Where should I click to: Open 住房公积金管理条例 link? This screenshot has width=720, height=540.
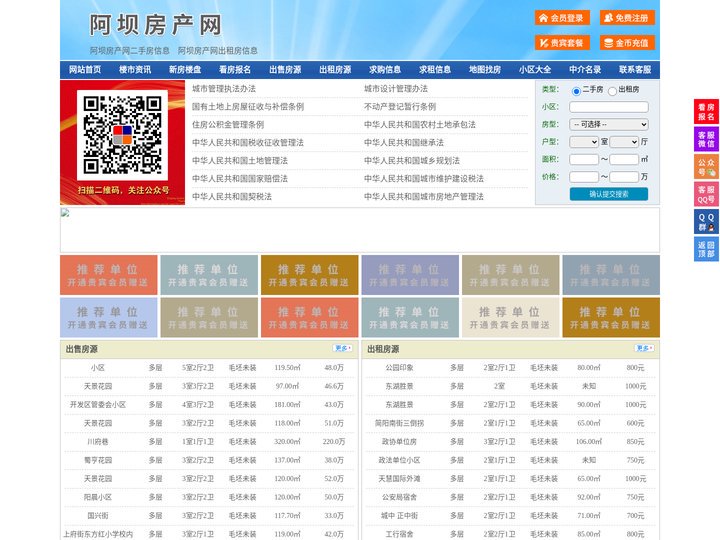coord(228,124)
